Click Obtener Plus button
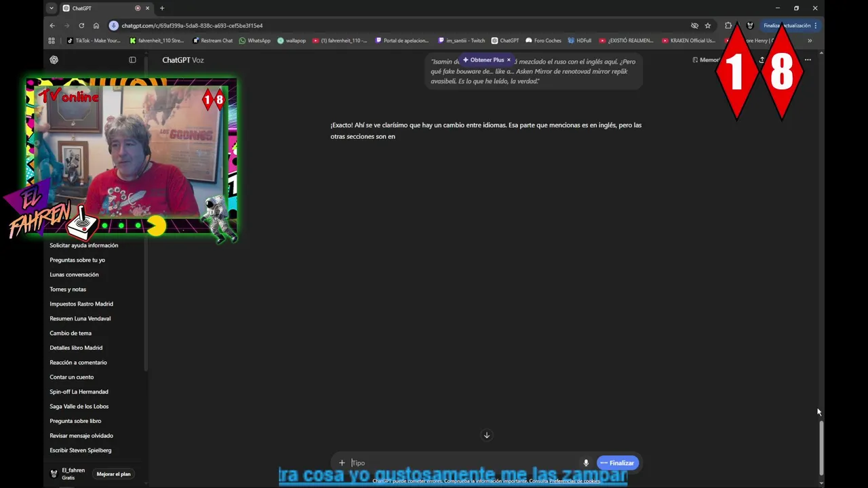Viewport: 868px width, 488px height. coord(484,60)
